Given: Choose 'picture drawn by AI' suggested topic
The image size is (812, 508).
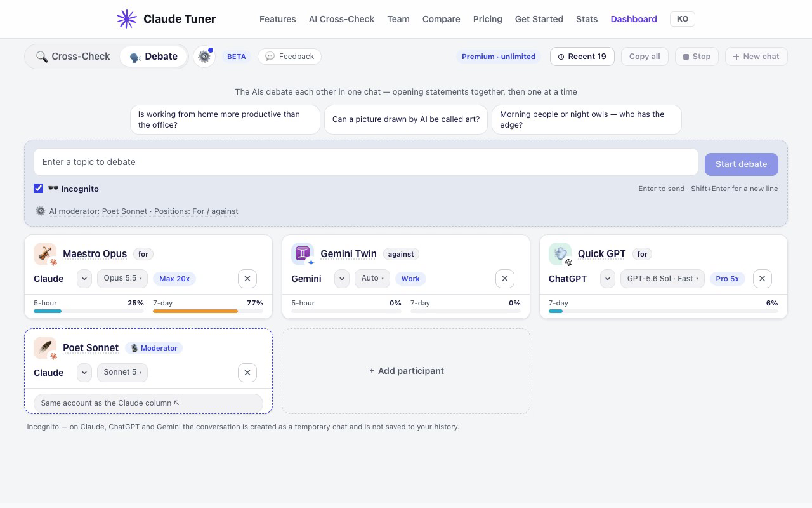Looking at the screenshot, I should pyautogui.click(x=406, y=119).
